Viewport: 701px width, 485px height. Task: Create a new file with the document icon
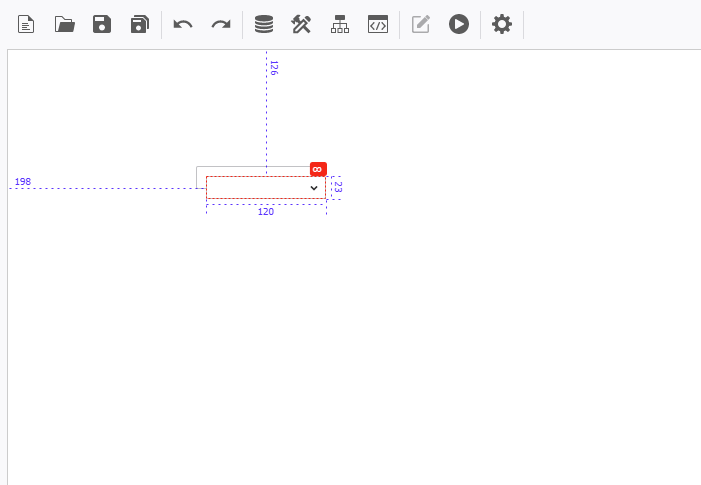(x=26, y=24)
